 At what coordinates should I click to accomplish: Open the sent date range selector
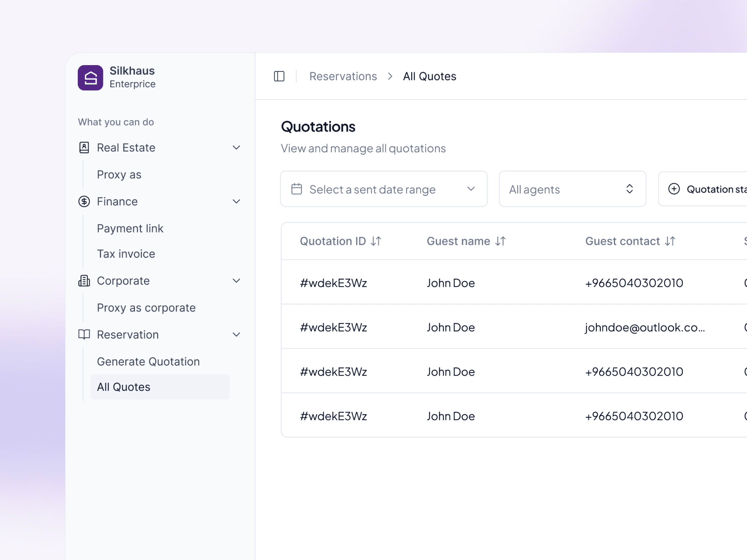click(383, 189)
